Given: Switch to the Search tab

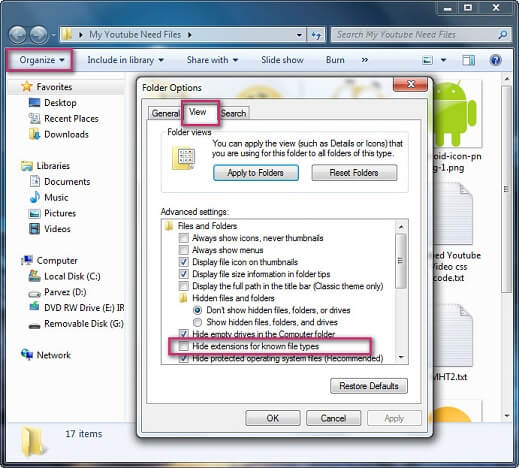Looking at the screenshot, I should [x=233, y=113].
